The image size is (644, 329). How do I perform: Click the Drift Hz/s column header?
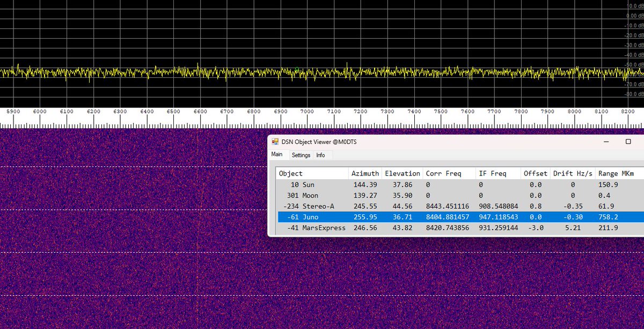573,173
